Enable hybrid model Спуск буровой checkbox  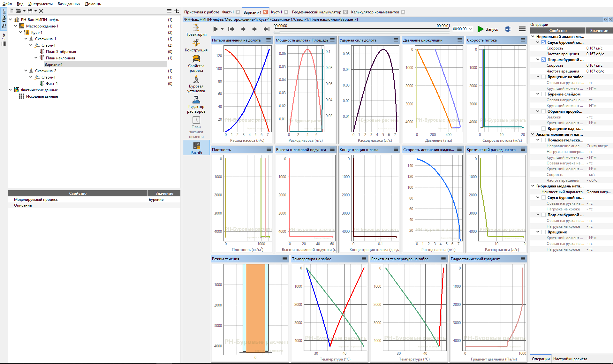coord(543,198)
